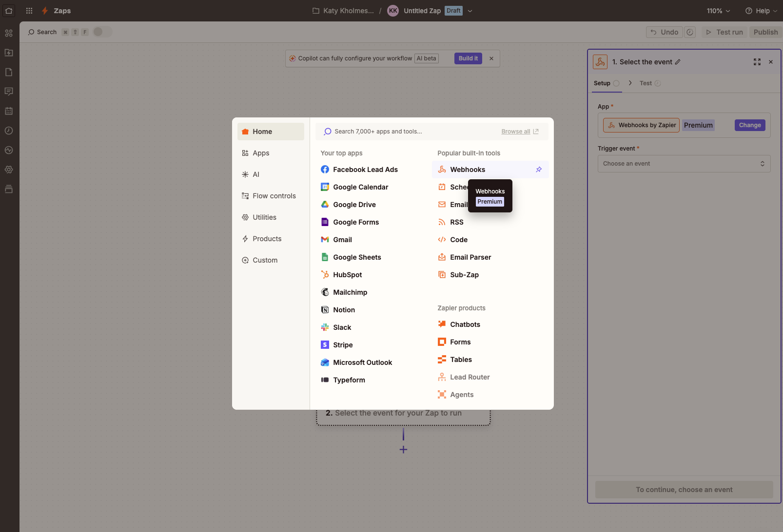Click the Publish button
Screen dimensions: 783x532
tap(765, 32)
